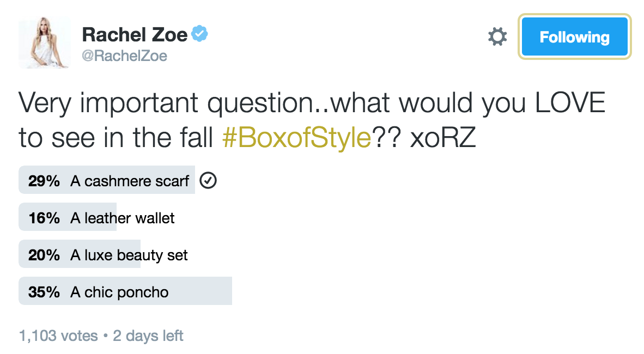This screenshot has width=644, height=354.
Task: Click the 29% result bar
Action: point(107,180)
